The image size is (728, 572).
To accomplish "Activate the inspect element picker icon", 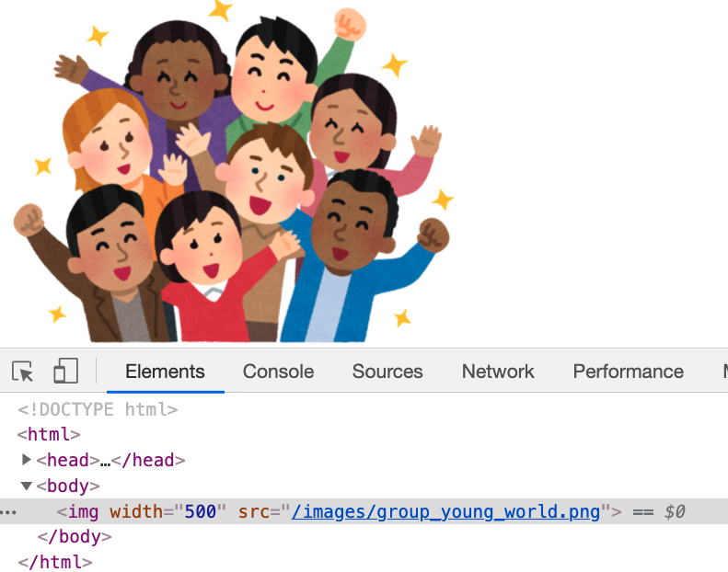I will (x=23, y=372).
